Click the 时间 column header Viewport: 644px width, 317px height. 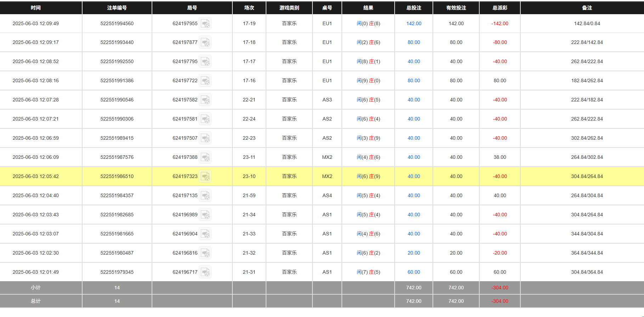(x=36, y=8)
